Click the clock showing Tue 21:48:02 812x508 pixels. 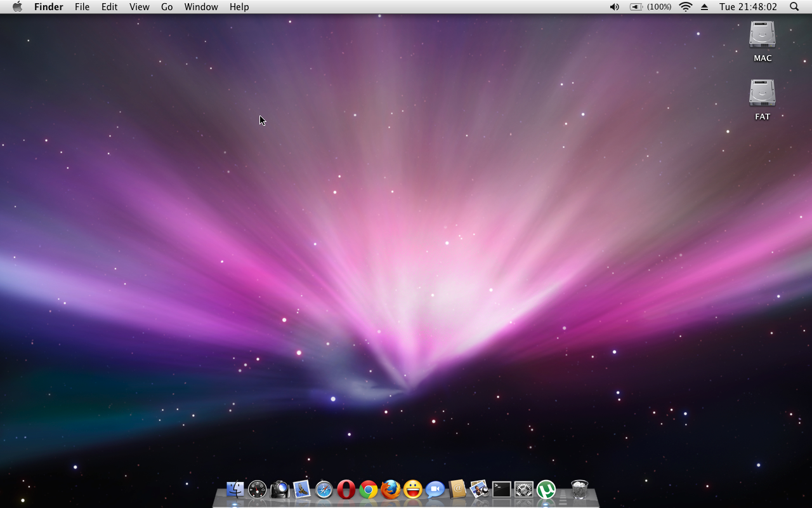(x=748, y=7)
